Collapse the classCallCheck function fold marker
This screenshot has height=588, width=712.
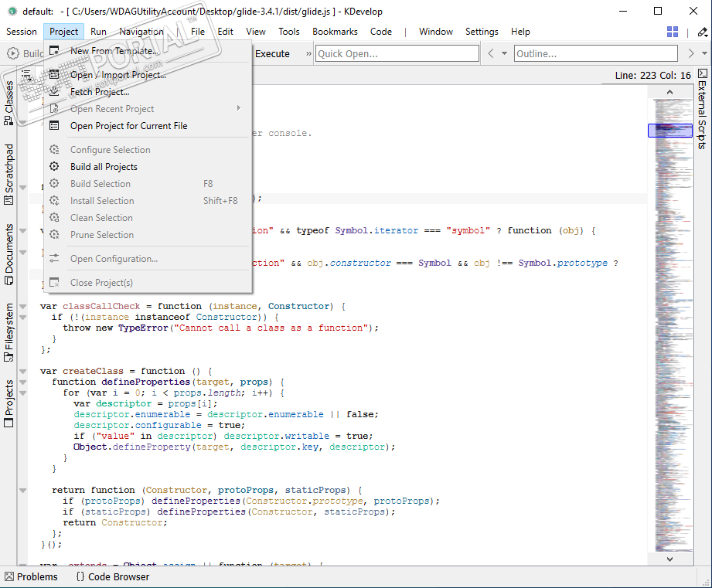(23, 306)
